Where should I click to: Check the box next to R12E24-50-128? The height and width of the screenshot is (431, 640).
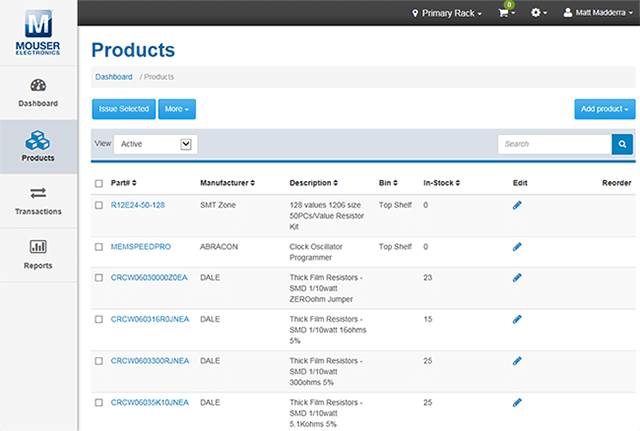[x=98, y=204]
